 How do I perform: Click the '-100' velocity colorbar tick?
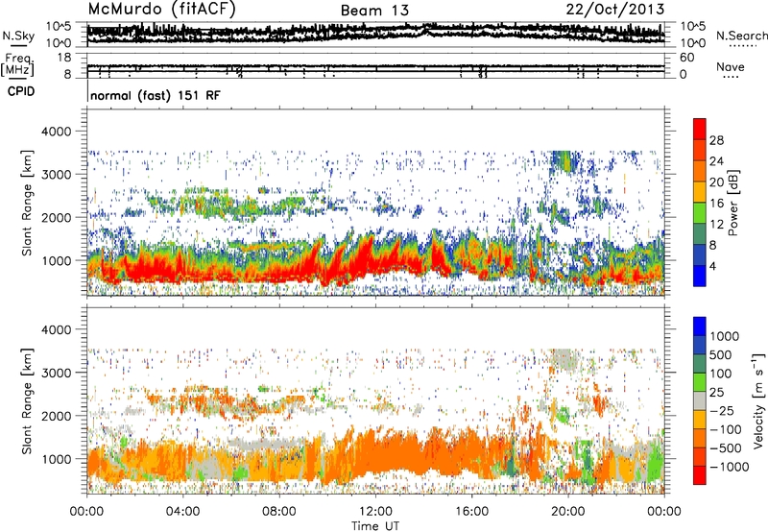(726, 429)
